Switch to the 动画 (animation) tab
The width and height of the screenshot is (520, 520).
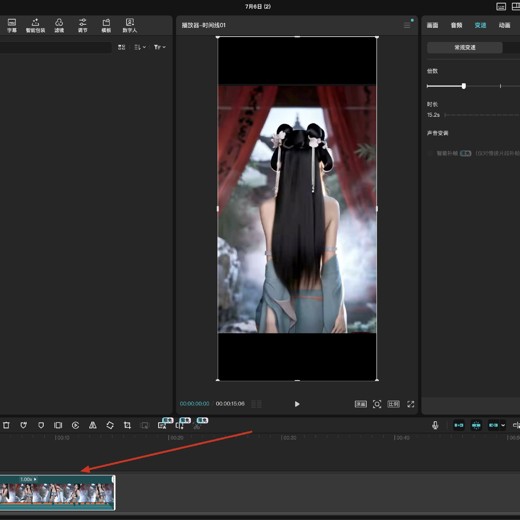coord(504,25)
